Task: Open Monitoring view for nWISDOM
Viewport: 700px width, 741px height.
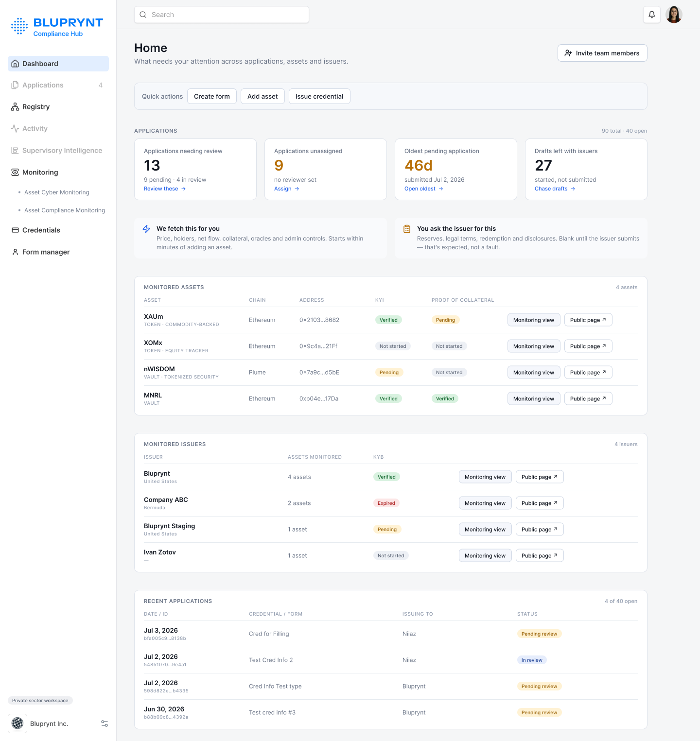Action: tap(534, 372)
